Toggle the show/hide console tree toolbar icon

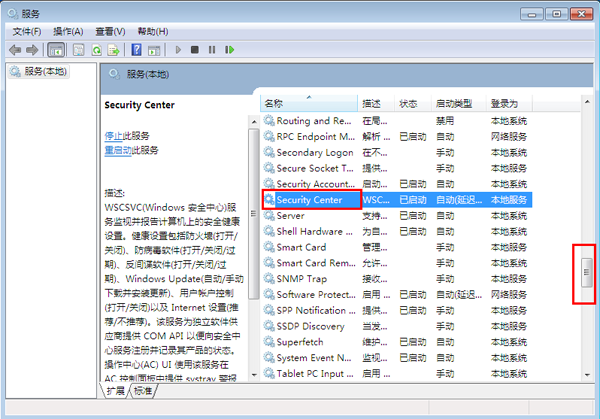[54, 49]
